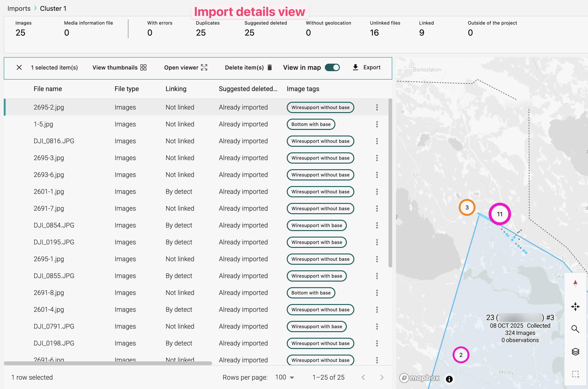Click View thumbnails button
Screen dimensions: 588x389
(x=119, y=67)
